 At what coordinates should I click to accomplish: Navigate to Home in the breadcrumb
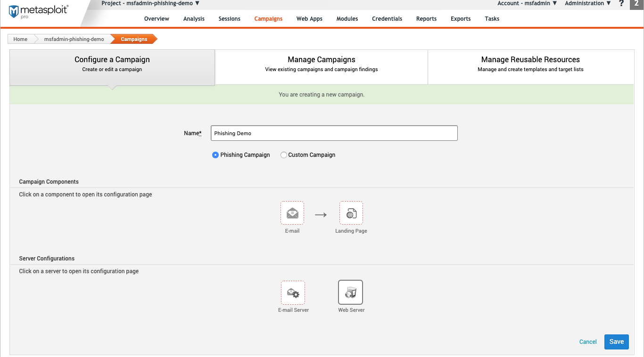pos(20,39)
